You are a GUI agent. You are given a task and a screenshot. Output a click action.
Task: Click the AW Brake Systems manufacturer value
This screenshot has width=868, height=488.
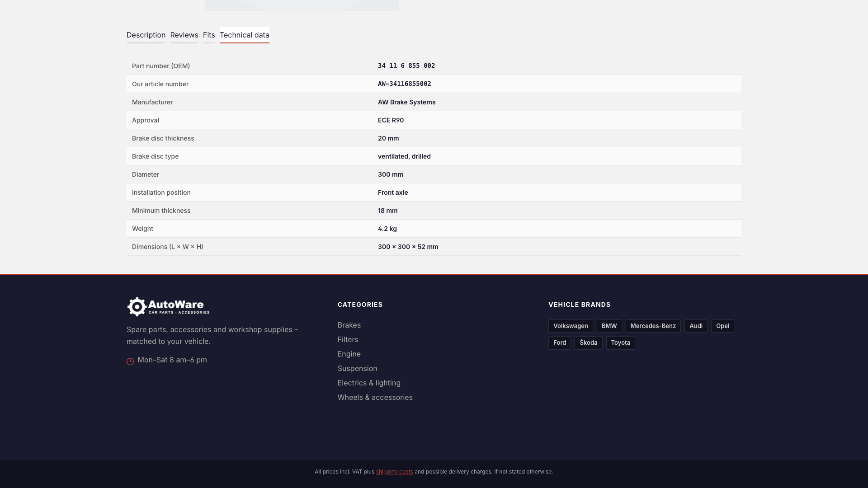click(x=407, y=102)
